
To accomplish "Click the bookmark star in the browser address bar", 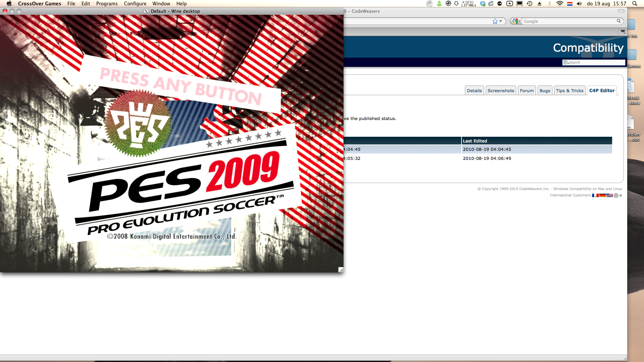I will tap(495, 21).
